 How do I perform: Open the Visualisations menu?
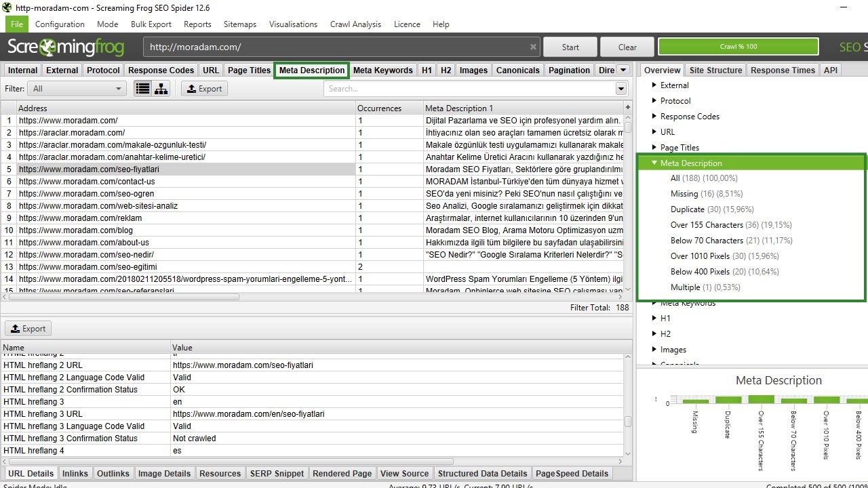(x=293, y=24)
